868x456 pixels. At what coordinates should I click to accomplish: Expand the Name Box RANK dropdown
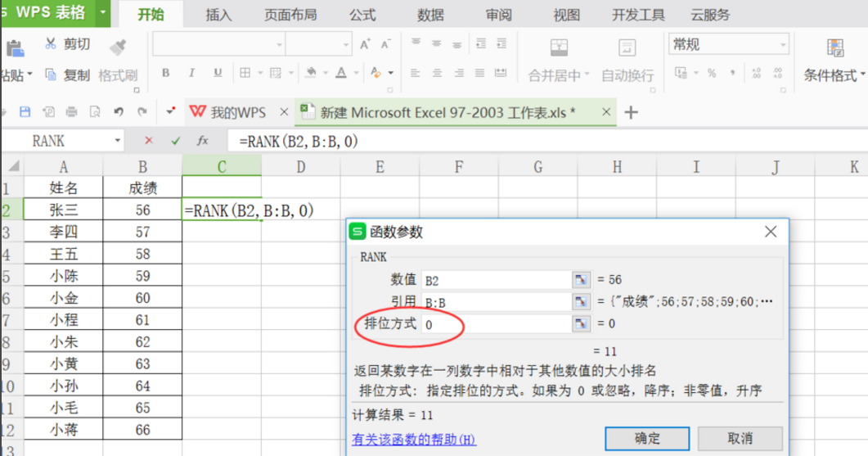pyautogui.click(x=117, y=141)
